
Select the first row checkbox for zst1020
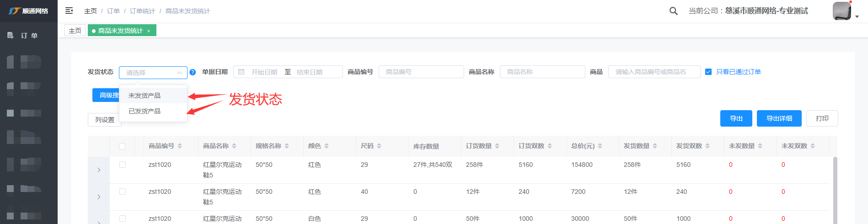122,165
